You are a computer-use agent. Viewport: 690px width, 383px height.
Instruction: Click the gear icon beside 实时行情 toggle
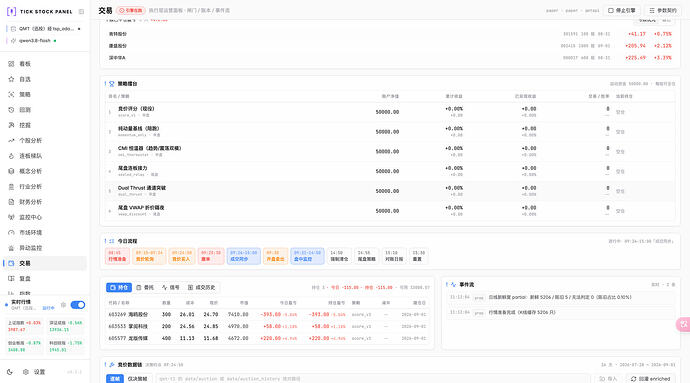point(63,305)
